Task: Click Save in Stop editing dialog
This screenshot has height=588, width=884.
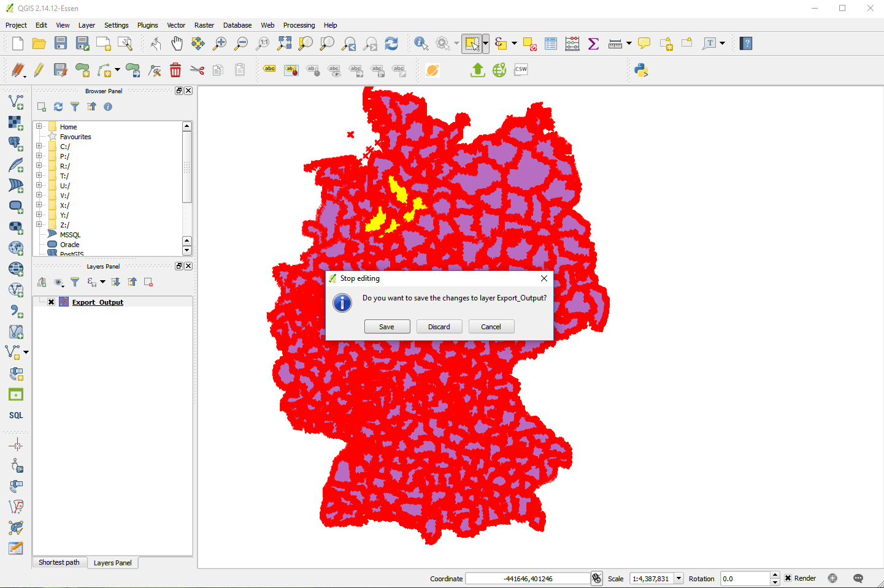Action: pos(387,327)
